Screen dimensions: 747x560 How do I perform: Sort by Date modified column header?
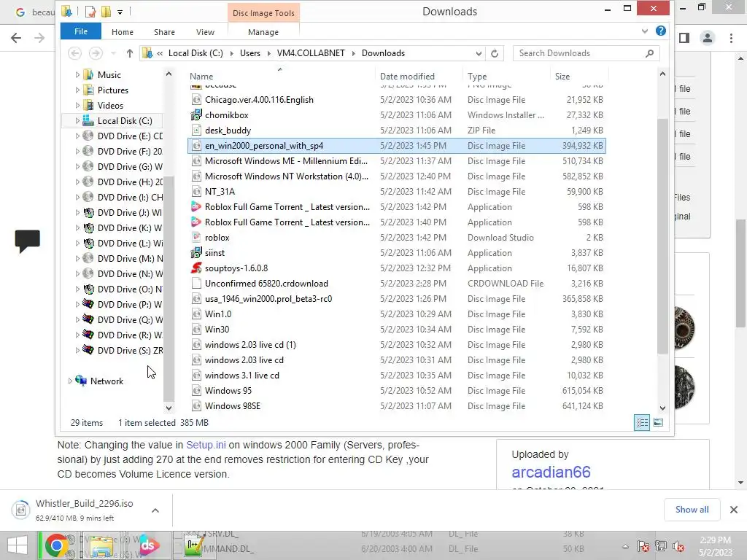407,76
